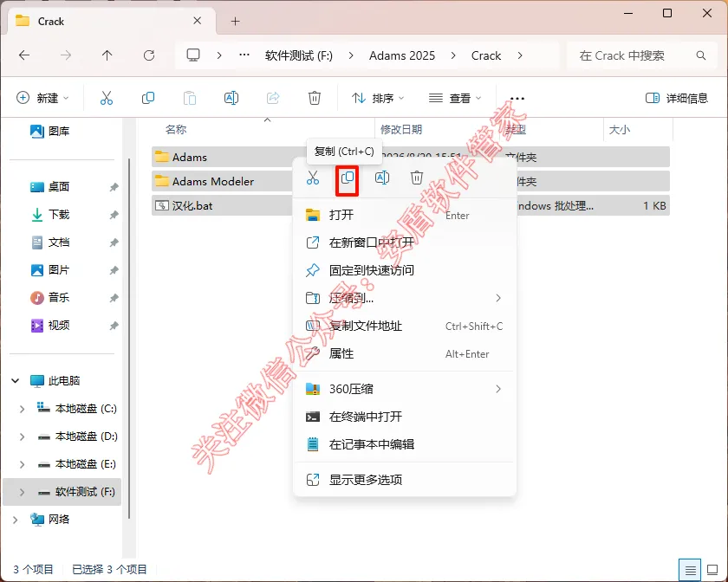Viewport: 728px width, 582px height.
Task: Click the hidden path ellipsis in breadcrumb
Action: point(244,55)
